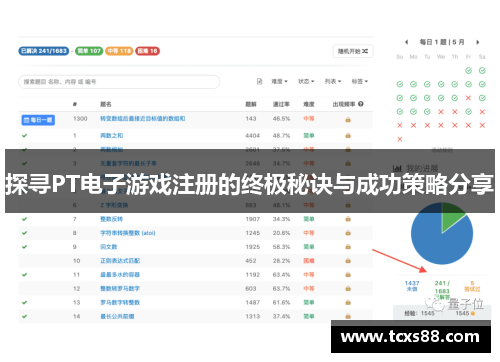Sort by the 题名 title column header
500x362 pixels.
pos(106,104)
